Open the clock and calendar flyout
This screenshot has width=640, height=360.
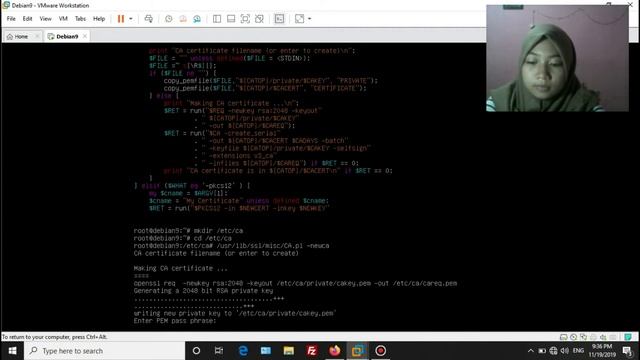[x=602, y=351]
